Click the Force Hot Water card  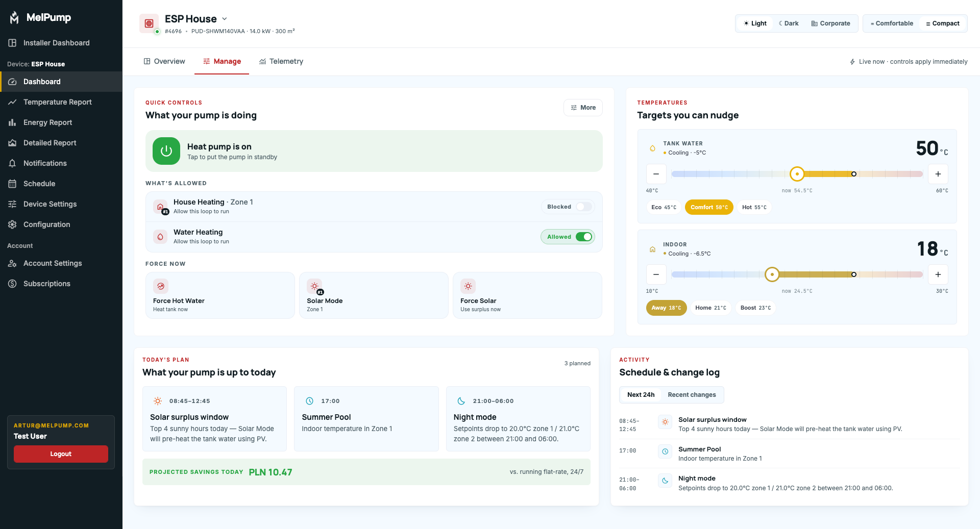click(220, 295)
